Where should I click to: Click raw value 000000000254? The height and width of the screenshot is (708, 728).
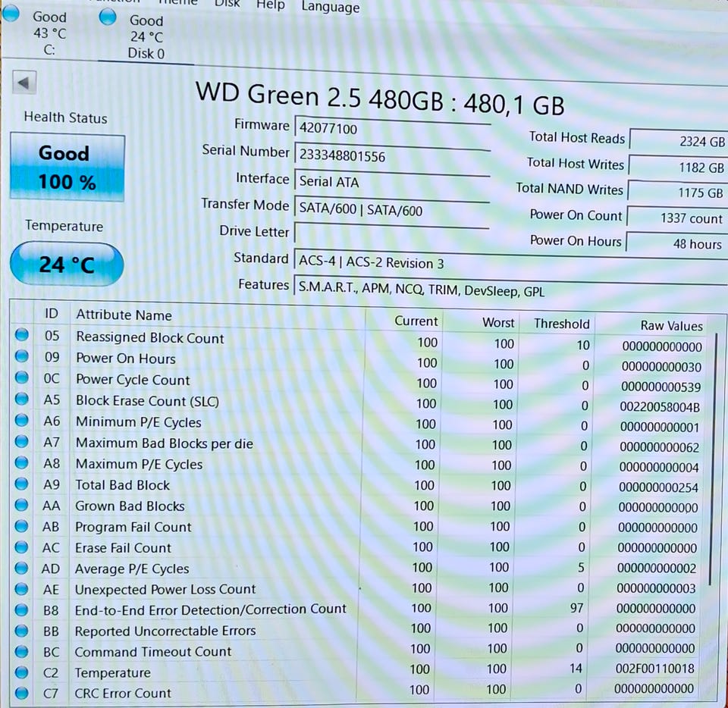[658, 487]
